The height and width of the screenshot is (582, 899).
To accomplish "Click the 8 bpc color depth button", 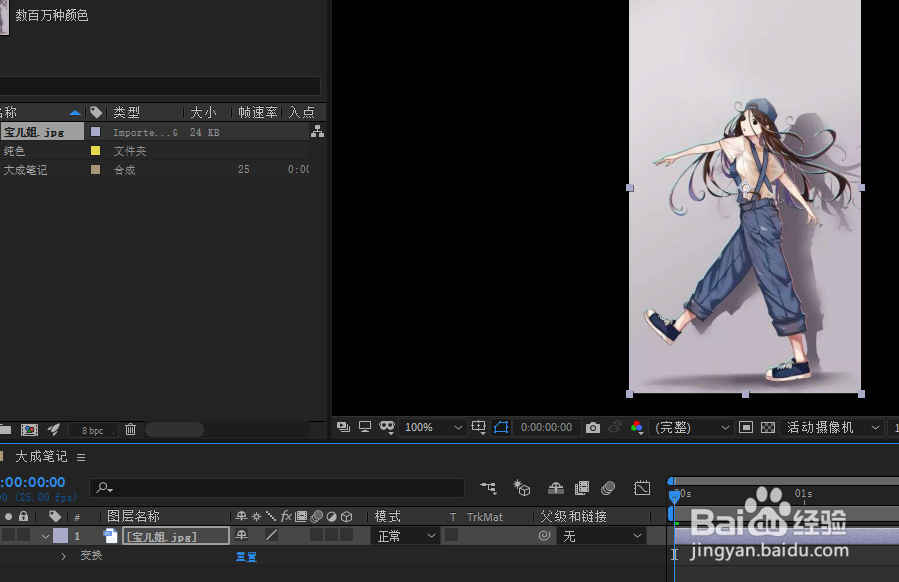I will [92, 430].
